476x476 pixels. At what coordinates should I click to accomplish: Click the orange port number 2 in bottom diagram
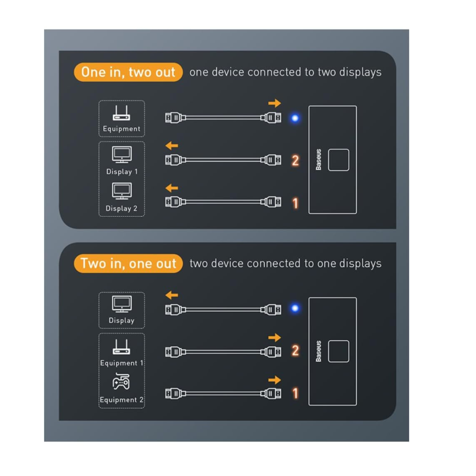(x=295, y=351)
